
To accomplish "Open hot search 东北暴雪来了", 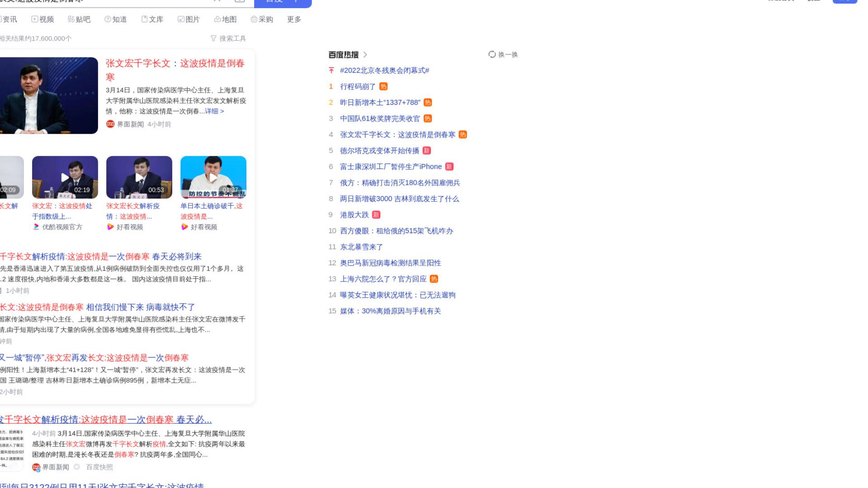I will click(x=362, y=247).
